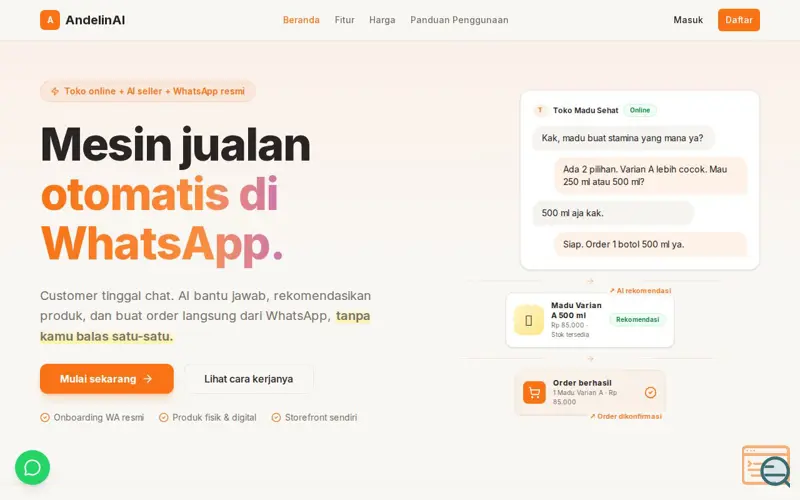The width and height of the screenshot is (800, 500).
Task: Click the message '500 ml aja kak.'
Action: pos(613,213)
